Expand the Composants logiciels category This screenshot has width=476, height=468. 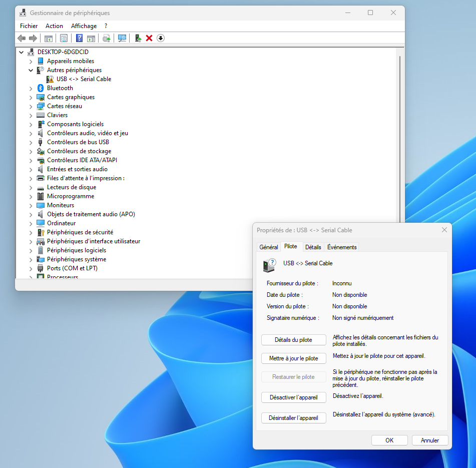[31, 125]
